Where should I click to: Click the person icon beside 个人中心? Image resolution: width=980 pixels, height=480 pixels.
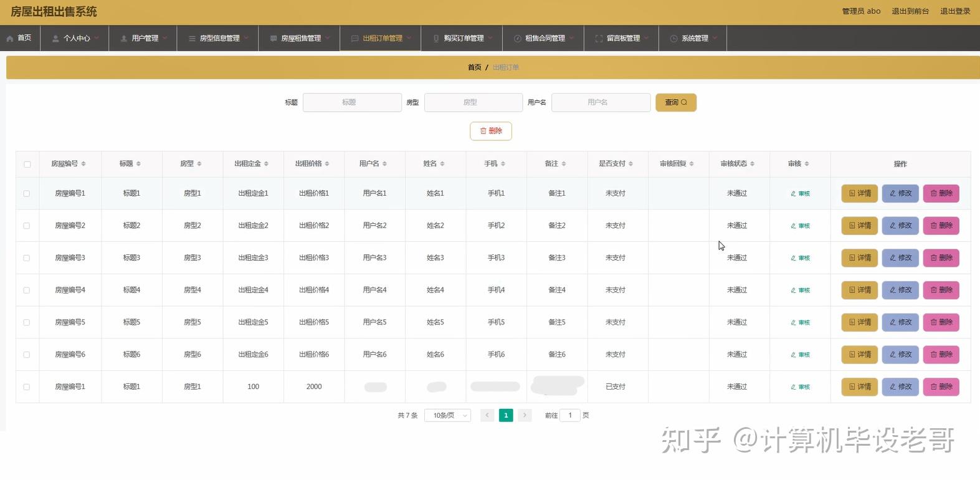tap(55, 38)
